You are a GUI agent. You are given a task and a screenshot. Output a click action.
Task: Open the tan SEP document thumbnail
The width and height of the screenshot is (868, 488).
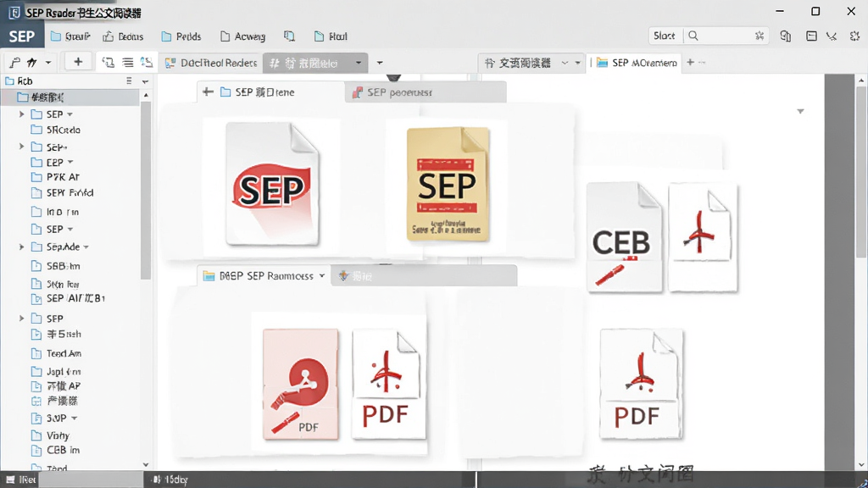point(448,184)
